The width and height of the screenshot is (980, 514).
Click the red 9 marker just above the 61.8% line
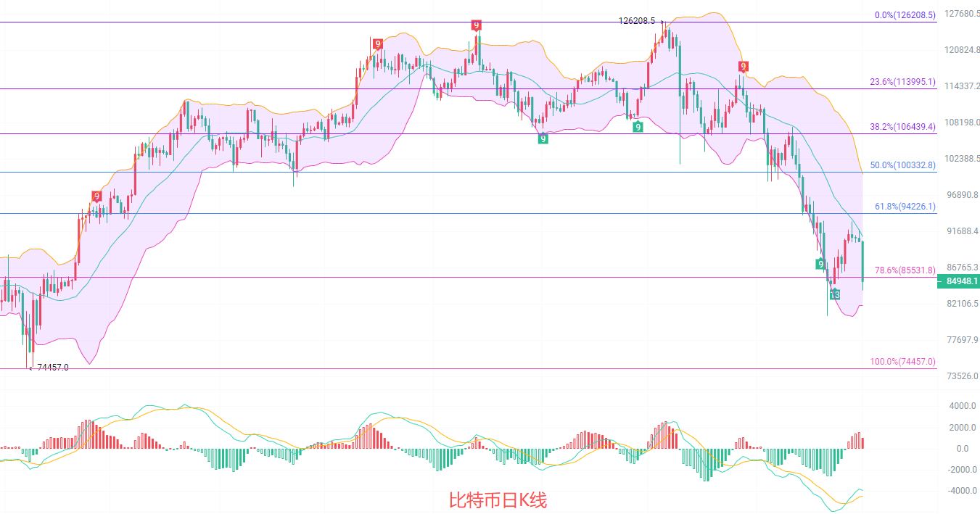[x=96, y=196]
